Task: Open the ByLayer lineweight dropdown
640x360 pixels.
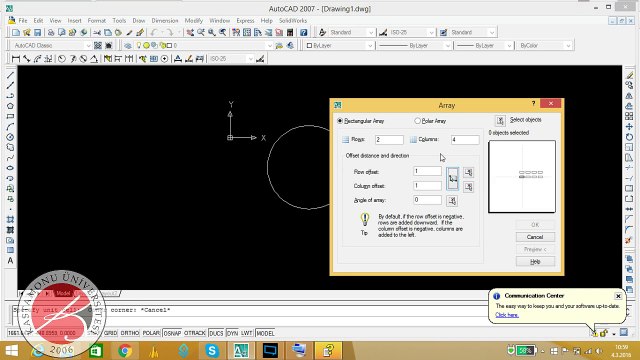Action: (509, 46)
